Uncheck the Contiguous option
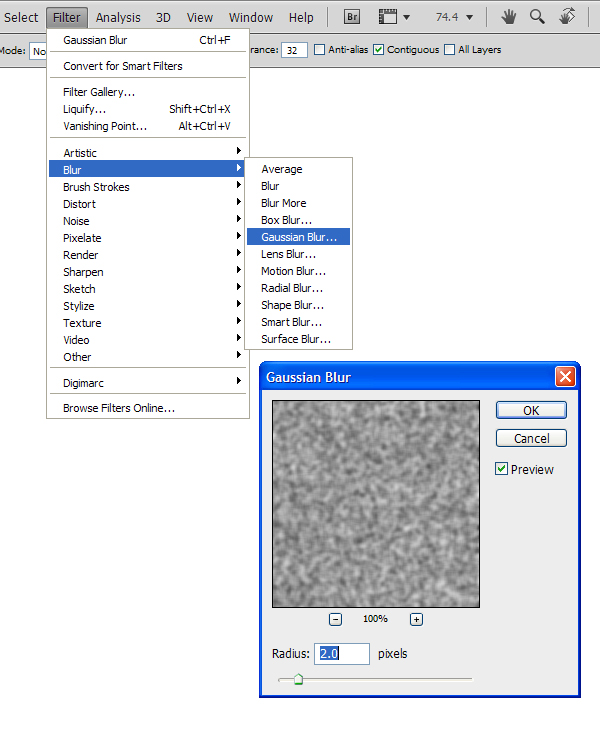The image size is (600, 729). [378, 49]
